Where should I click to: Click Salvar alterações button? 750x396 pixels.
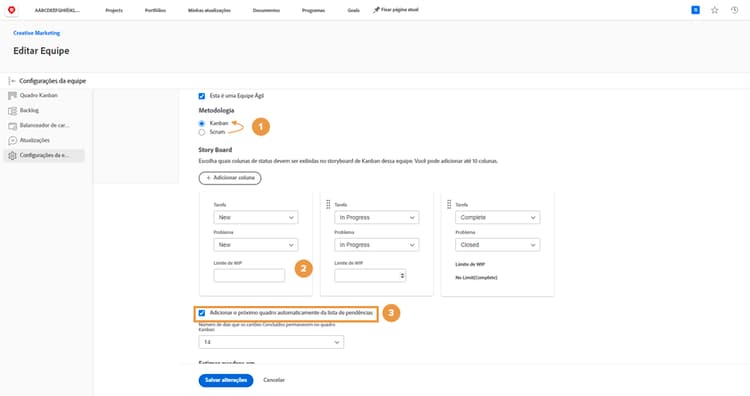coord(226,380)
